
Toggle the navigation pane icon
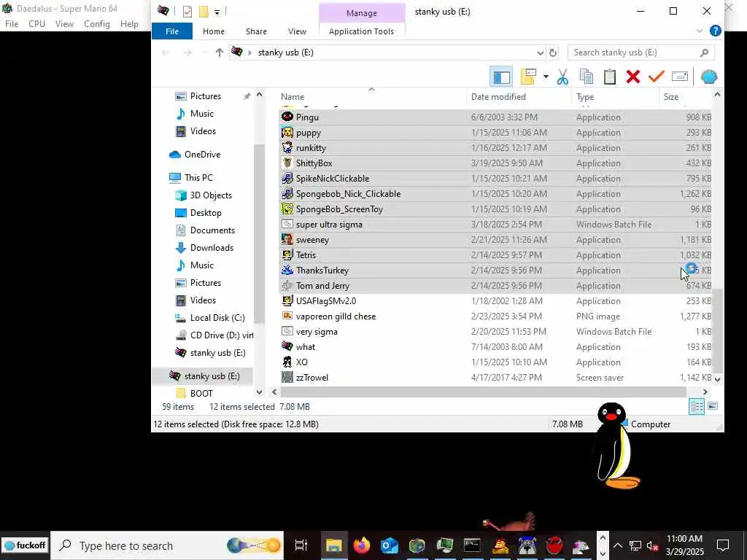coord(502,77)
